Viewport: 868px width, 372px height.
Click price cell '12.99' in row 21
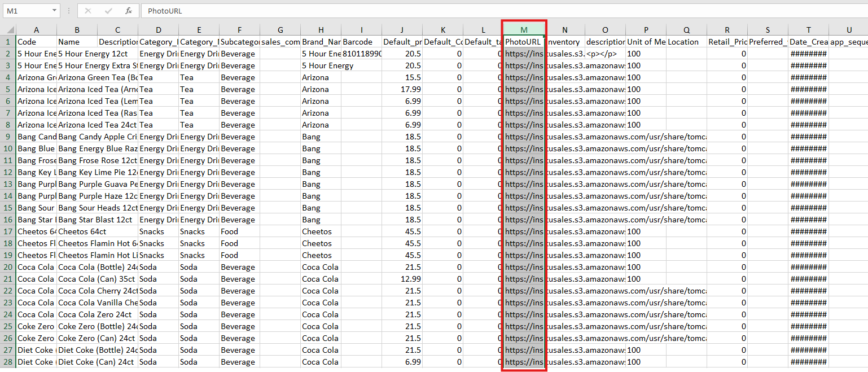402,279
